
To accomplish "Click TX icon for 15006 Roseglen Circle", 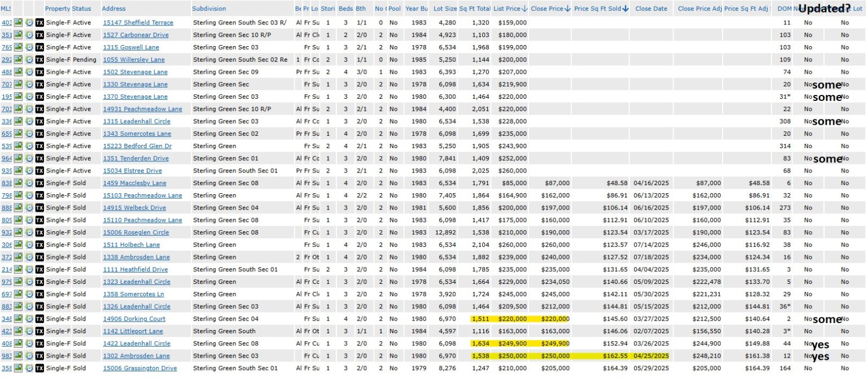I will click(x=40, y=232).
